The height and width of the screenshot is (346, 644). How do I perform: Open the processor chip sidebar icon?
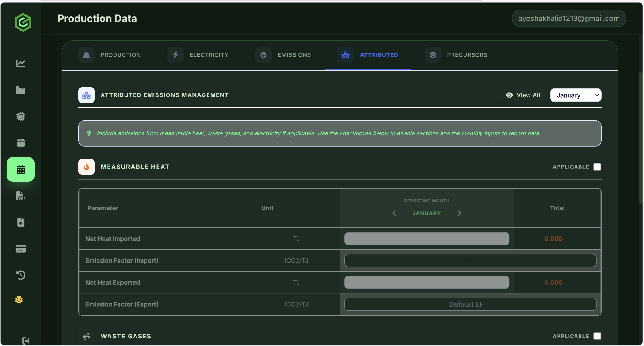21,116
